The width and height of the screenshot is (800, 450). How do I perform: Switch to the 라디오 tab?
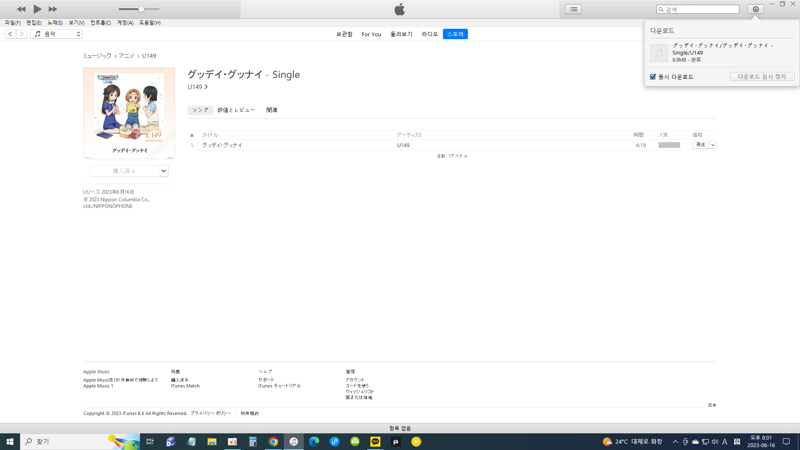(430, 34)
